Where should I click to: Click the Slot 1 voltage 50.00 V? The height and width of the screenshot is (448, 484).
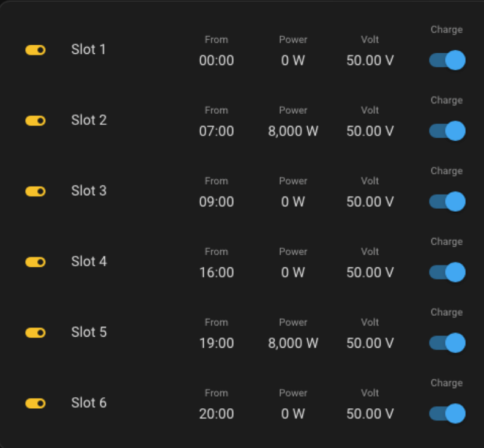point(370,61)
